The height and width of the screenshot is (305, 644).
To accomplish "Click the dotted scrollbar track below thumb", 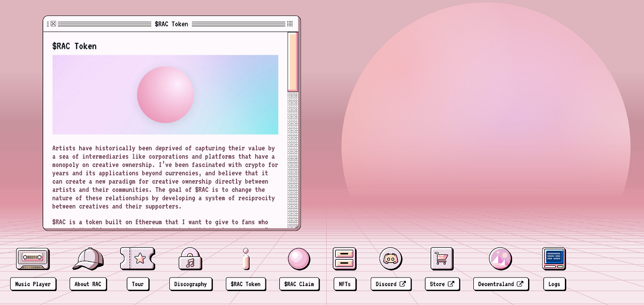I will pos(293,159).
